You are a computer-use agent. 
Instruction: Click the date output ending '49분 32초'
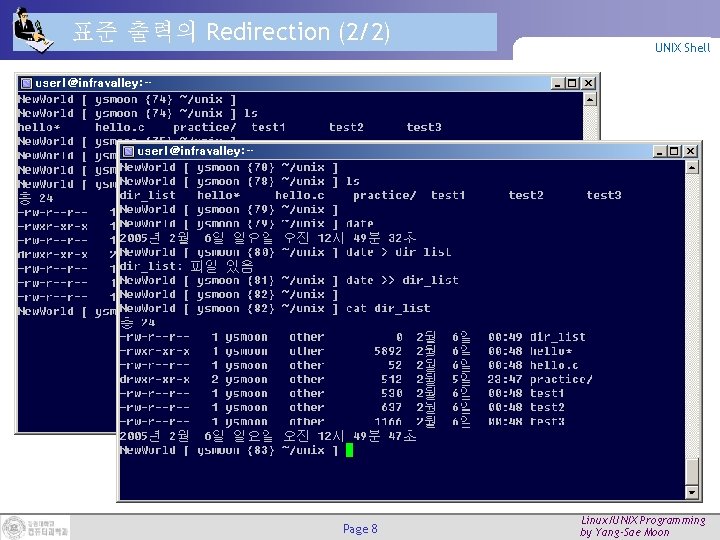pyautogui.click(x=268, y=238)
